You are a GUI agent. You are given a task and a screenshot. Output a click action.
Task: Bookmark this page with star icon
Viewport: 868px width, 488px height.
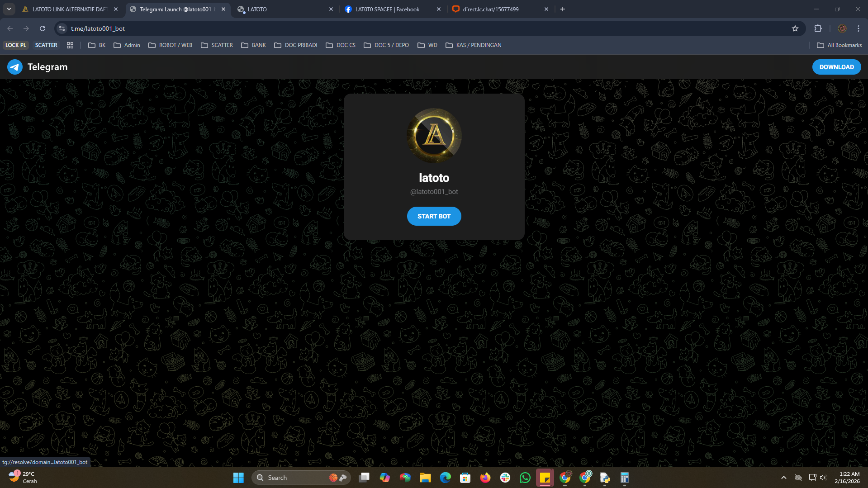click(x=795, y=28)
